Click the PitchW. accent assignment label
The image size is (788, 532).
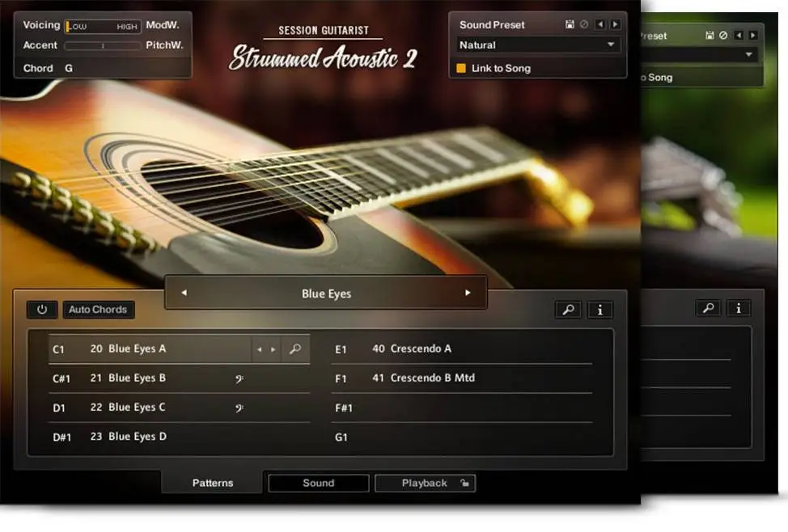point(164,44)
